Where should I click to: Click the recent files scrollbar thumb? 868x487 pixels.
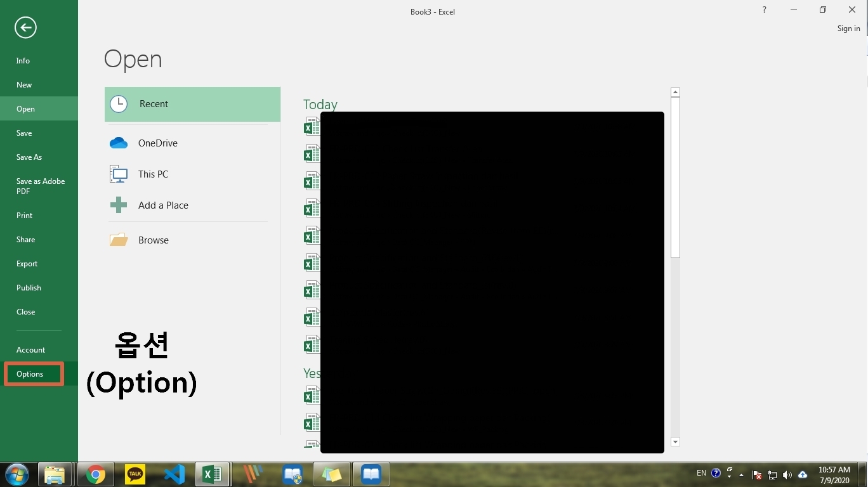675,178
